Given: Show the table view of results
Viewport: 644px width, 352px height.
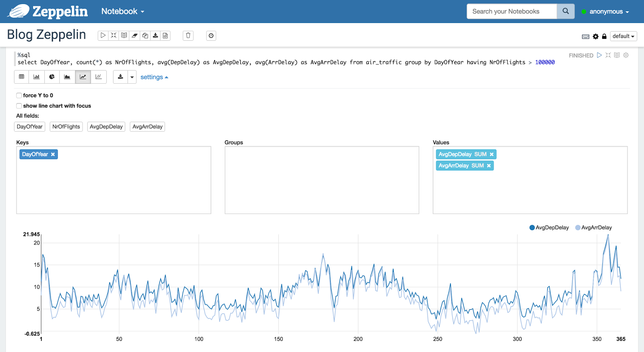Looking at the screenshot, I should (22, 77).
